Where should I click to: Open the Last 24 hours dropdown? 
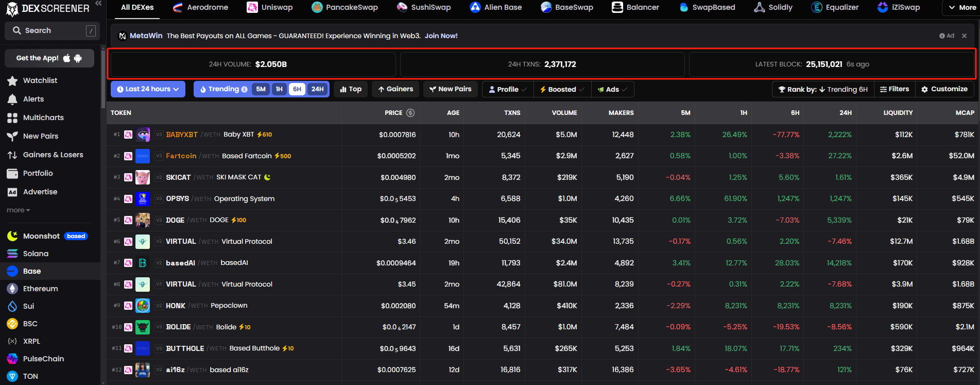tap(148, 89)
